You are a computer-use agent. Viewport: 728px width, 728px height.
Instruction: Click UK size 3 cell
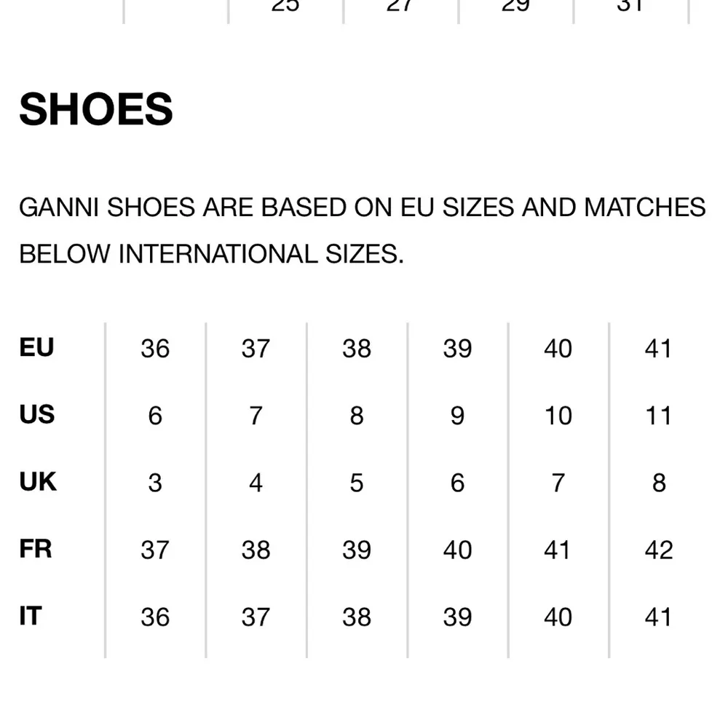click(x=155, y=483)
